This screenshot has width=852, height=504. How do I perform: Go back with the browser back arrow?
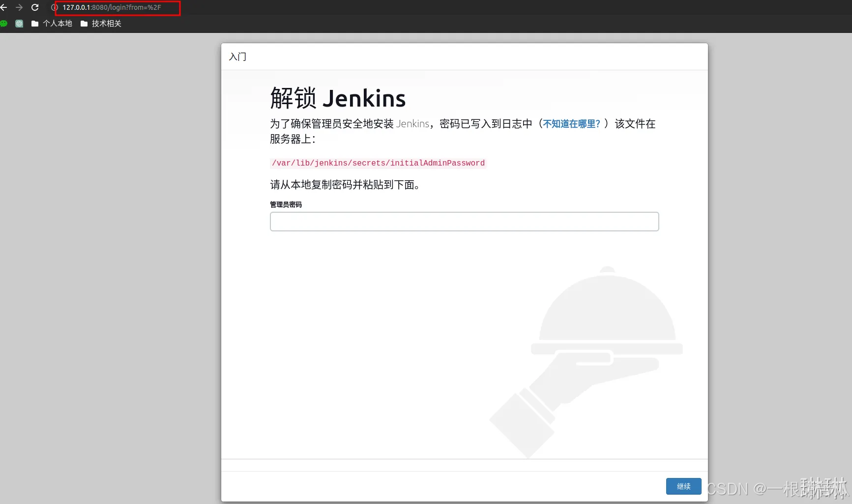[x=3, y=7]
